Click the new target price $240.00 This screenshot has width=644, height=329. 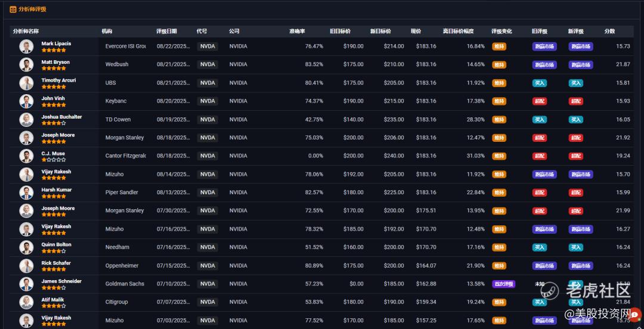[x=394, y=156]
